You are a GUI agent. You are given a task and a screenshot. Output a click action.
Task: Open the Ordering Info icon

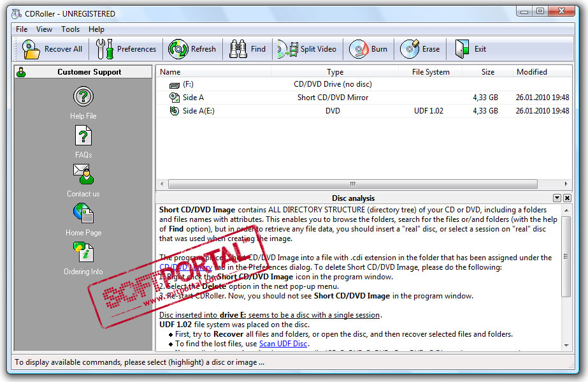[x=83, y=252]
